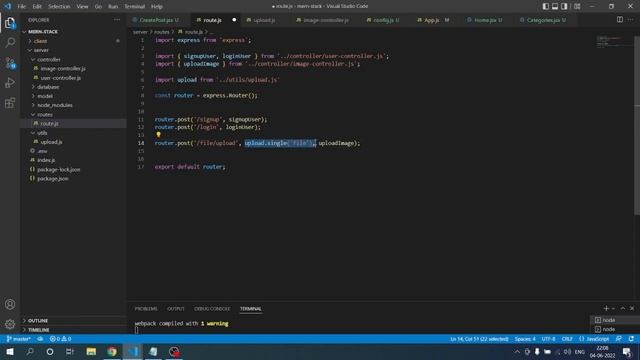Open the Accounts menu icon
This screenshot has height=360, width=640.
[x=10, y=304]
